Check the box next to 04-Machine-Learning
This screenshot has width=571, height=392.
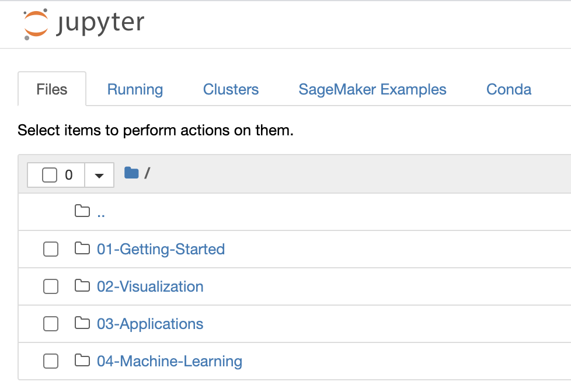(51, 360)
